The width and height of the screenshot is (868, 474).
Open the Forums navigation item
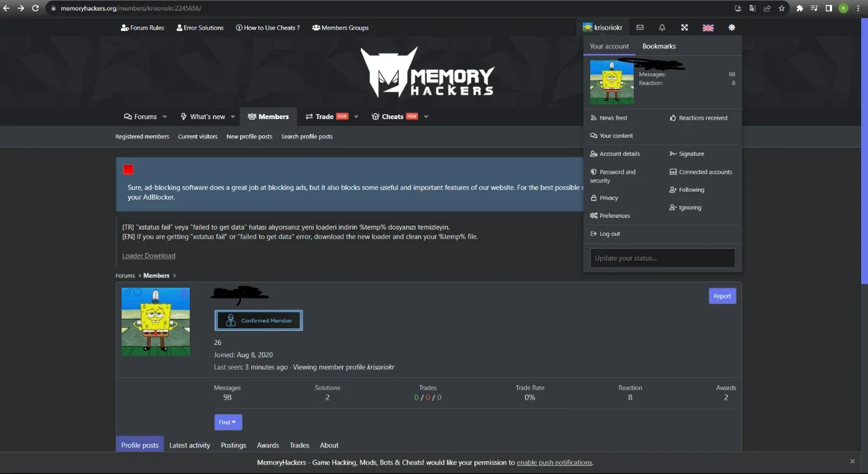point(141,117)
